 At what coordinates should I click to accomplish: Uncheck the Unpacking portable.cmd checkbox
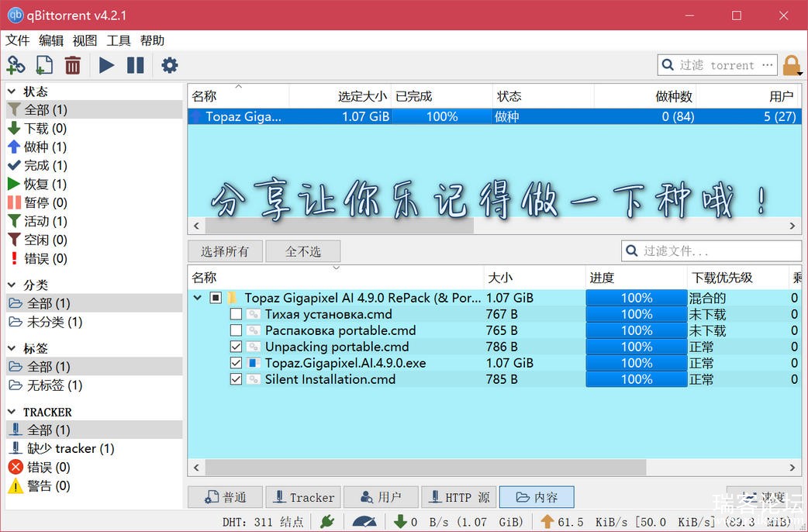pos(236,347)
